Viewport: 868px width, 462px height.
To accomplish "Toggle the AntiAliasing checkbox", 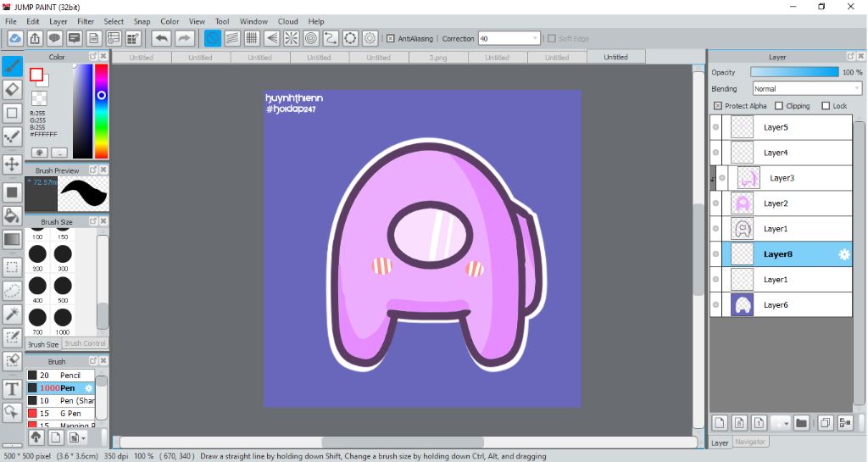I will point(390,38).
